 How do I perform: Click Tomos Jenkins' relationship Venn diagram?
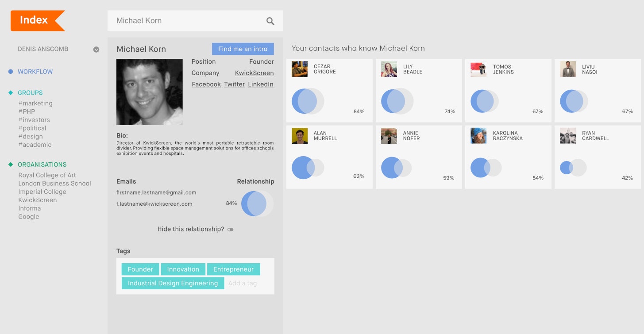[485, 101]
